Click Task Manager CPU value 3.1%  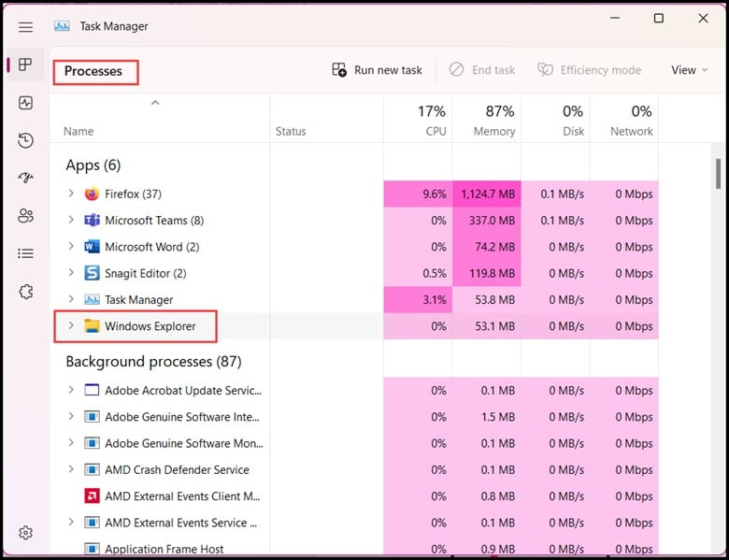pos(418,300)
